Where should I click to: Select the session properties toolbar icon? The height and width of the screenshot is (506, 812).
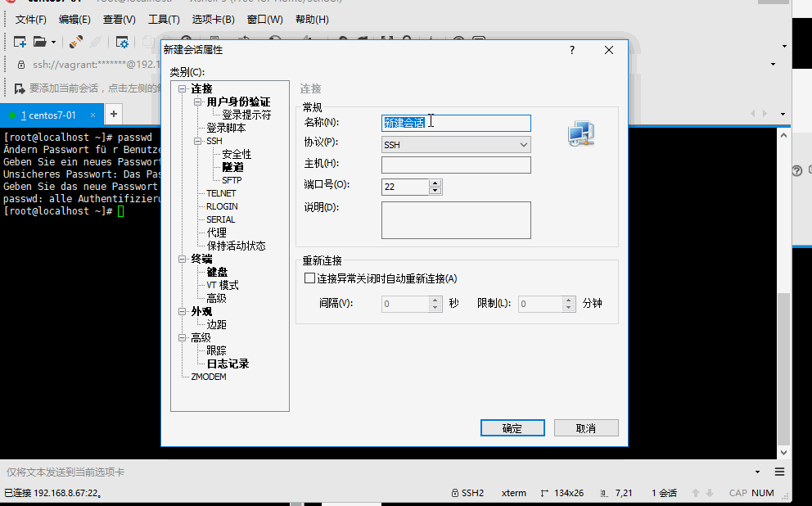121,42
